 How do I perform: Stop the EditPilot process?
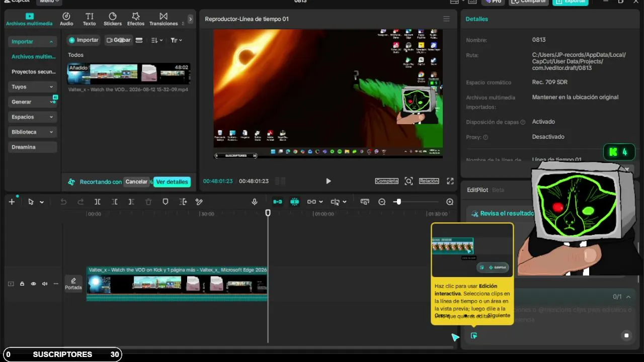coord(626,335)
